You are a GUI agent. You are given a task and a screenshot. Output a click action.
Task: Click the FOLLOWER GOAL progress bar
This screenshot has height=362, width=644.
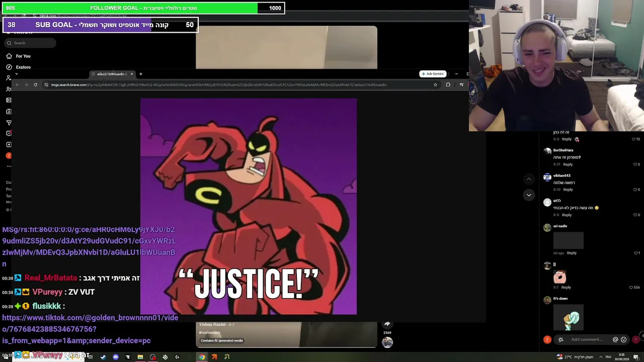point(144,8)
